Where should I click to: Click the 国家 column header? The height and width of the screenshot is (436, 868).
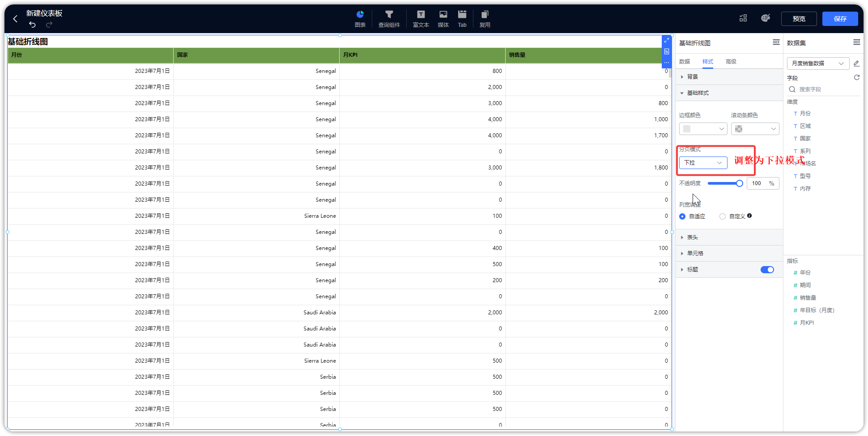pyautogui.click(x=256, y=55)
